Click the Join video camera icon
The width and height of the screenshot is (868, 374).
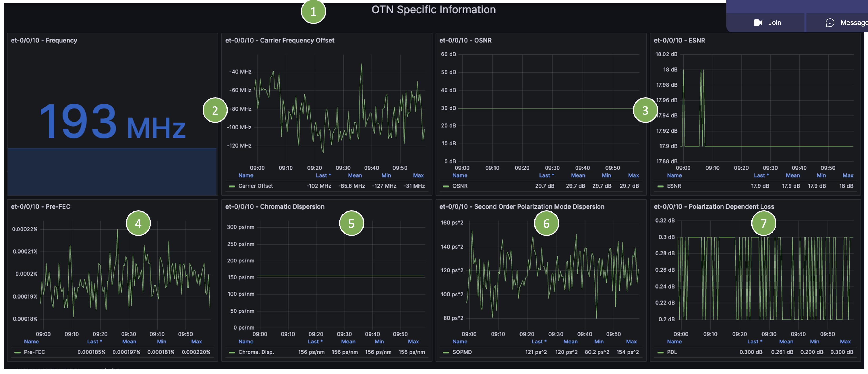point(758,23)
